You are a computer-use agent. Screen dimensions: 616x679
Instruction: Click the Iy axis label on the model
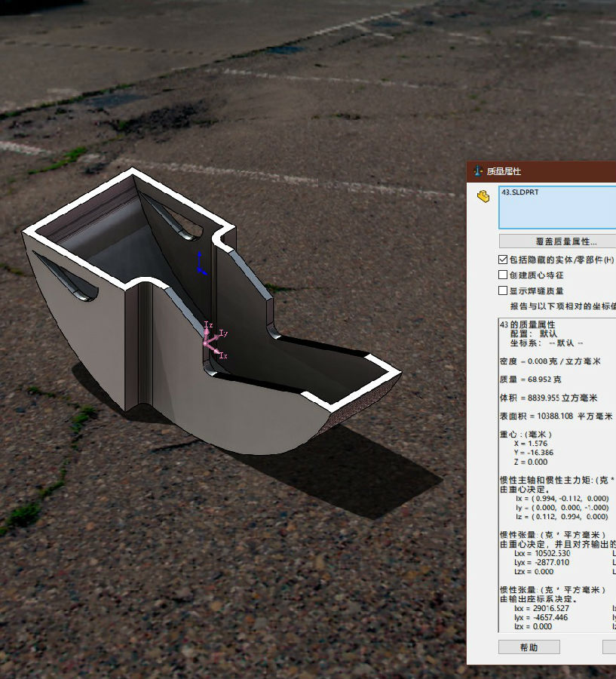pos(223,333)
